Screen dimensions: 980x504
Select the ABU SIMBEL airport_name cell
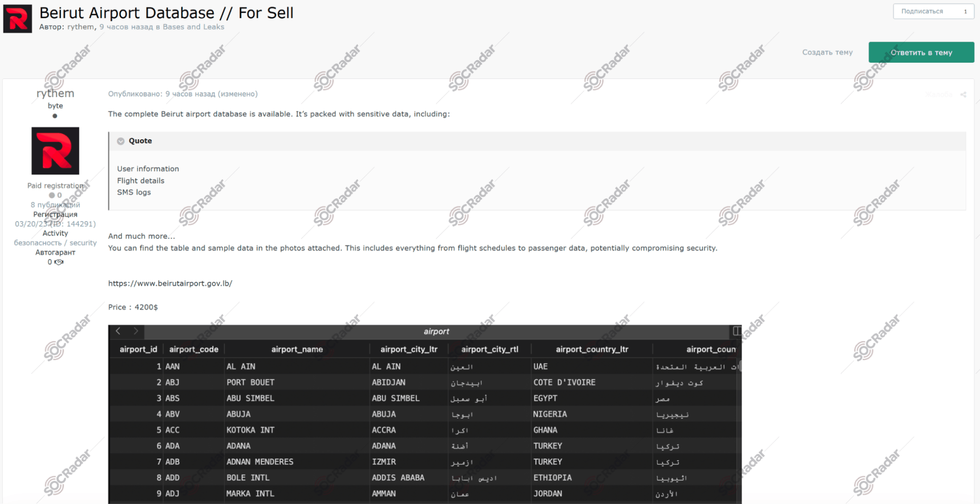tap(297, 399)
